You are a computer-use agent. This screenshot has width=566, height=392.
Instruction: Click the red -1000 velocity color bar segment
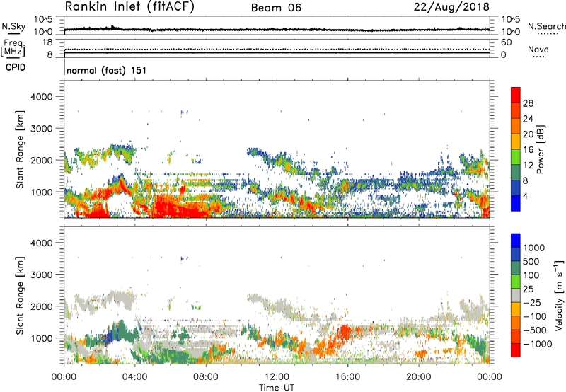click(516, 350)
